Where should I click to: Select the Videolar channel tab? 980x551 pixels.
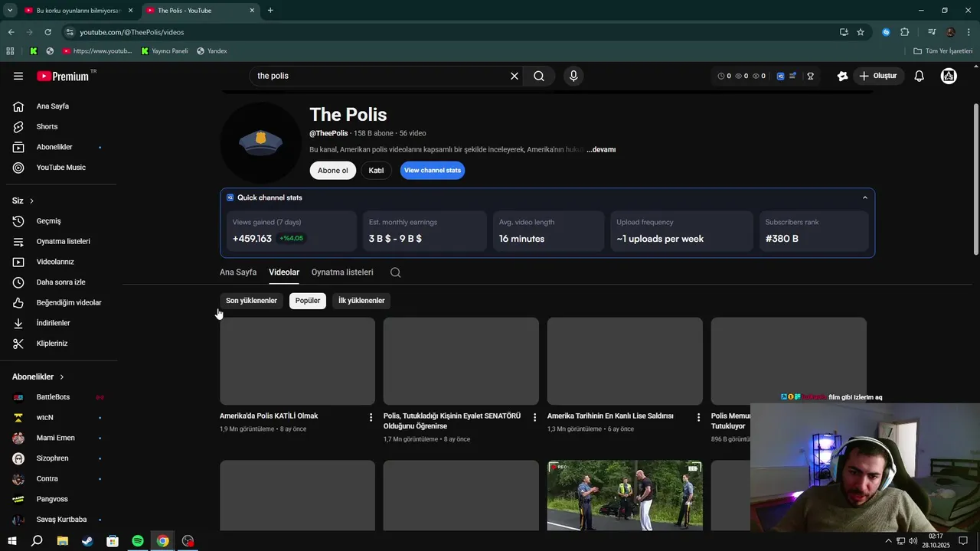[x=284, y=272]
